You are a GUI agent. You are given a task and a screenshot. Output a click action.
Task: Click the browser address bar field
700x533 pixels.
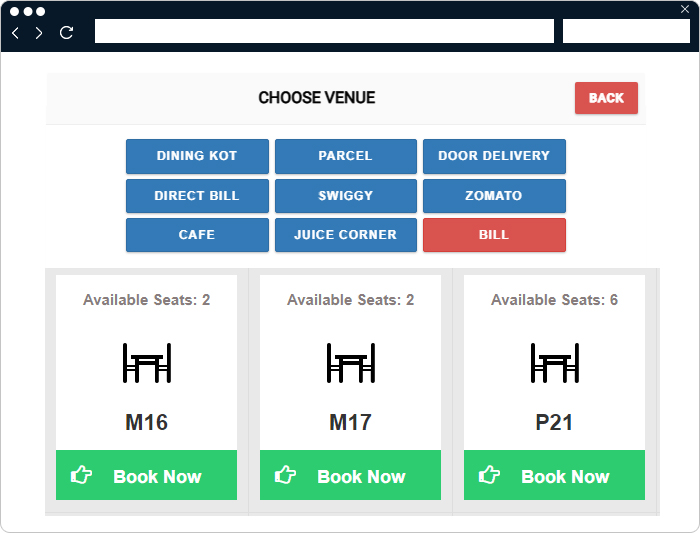tap(324, 32)
